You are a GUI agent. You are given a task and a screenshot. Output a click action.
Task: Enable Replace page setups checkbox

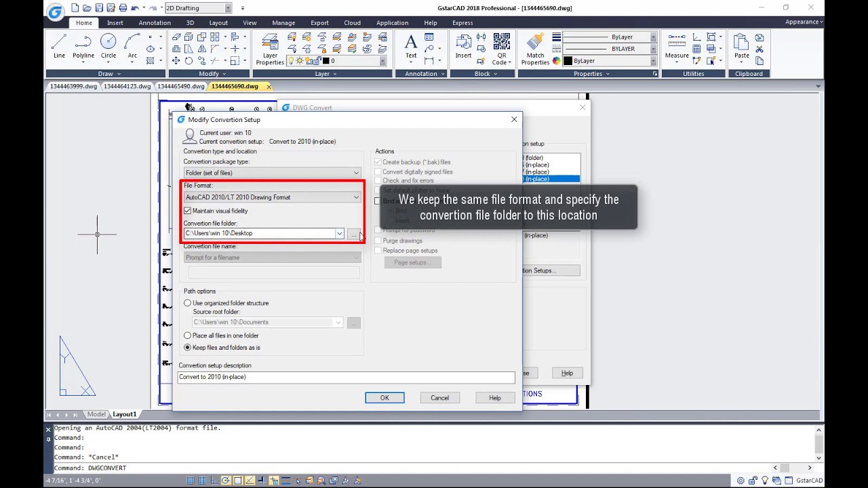[378, 251]
